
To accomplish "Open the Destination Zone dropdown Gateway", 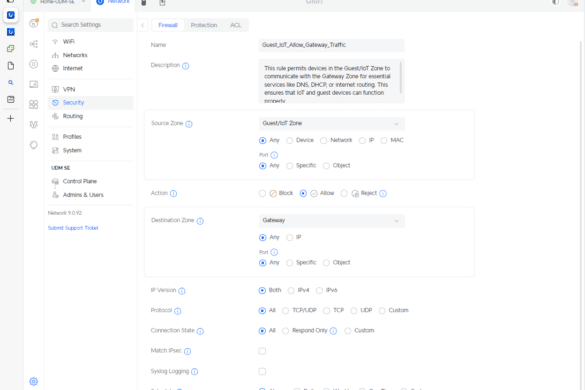I will (332, 221).
